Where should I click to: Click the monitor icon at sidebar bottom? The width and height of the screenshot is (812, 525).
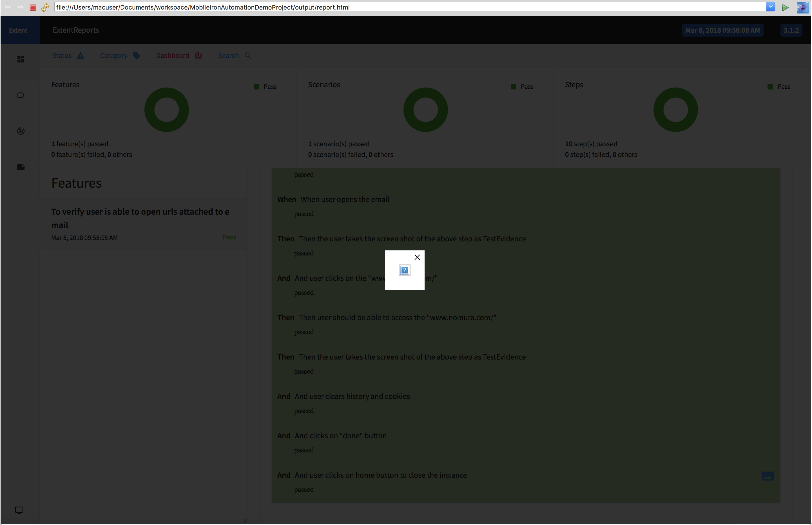[19, 510]
